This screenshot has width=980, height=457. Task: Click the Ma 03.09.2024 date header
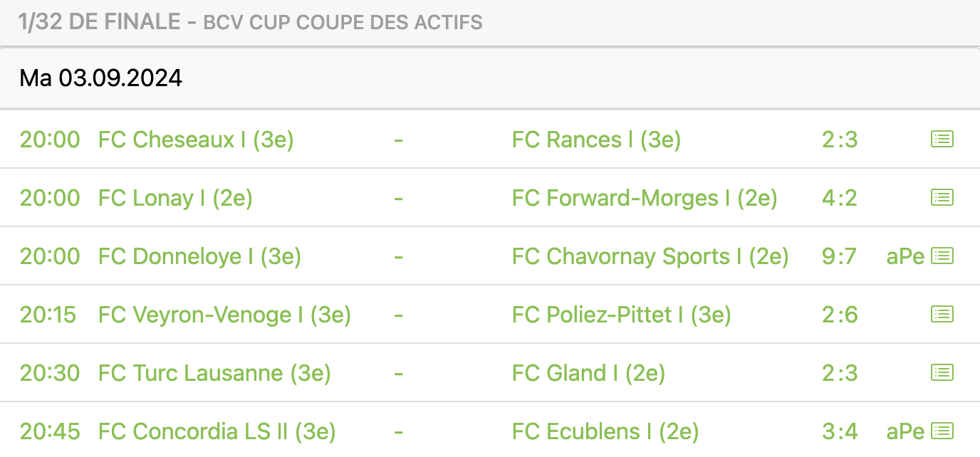(x=101, y=78)
